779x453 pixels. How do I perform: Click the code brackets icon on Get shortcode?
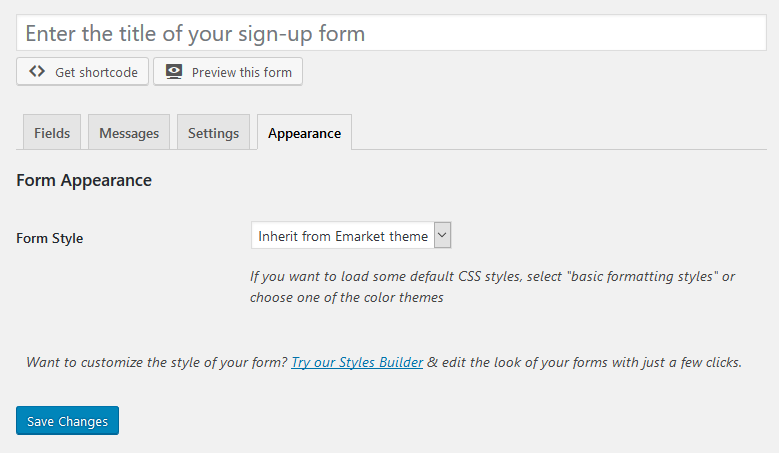point(37,72)
